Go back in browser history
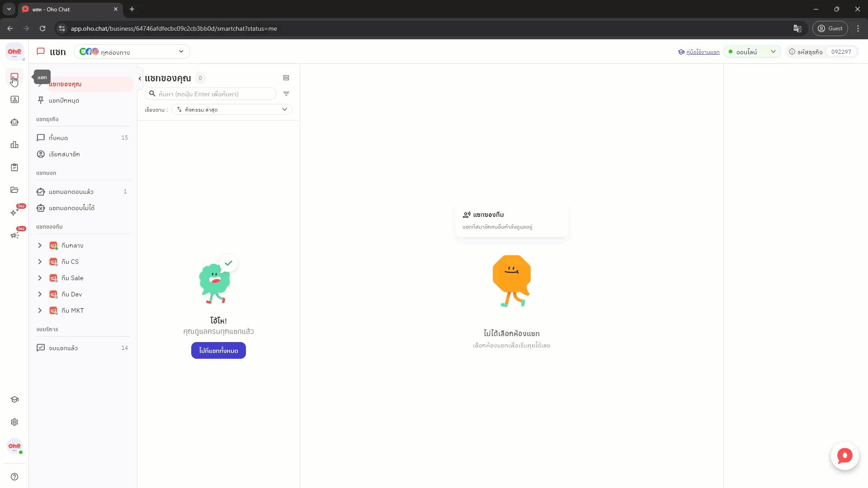The height and width of the screenshot is (488, 868). [10, 28]
